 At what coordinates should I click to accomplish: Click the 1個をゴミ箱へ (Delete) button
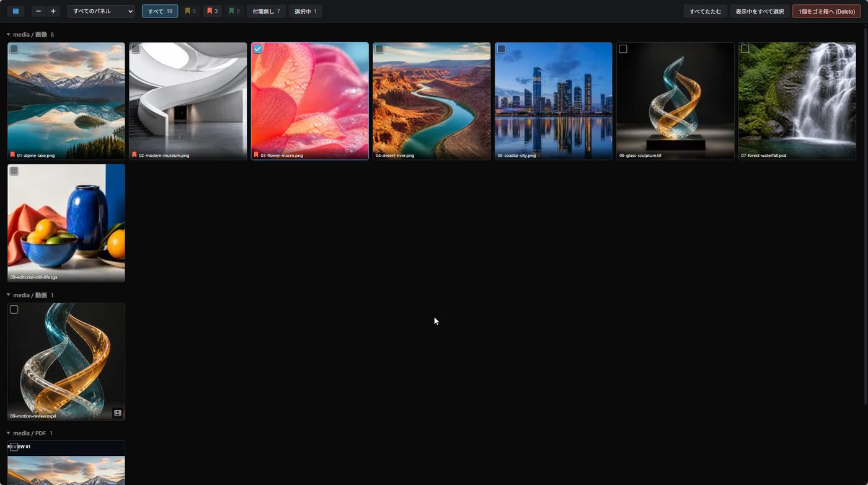click(x=826, y=11)
